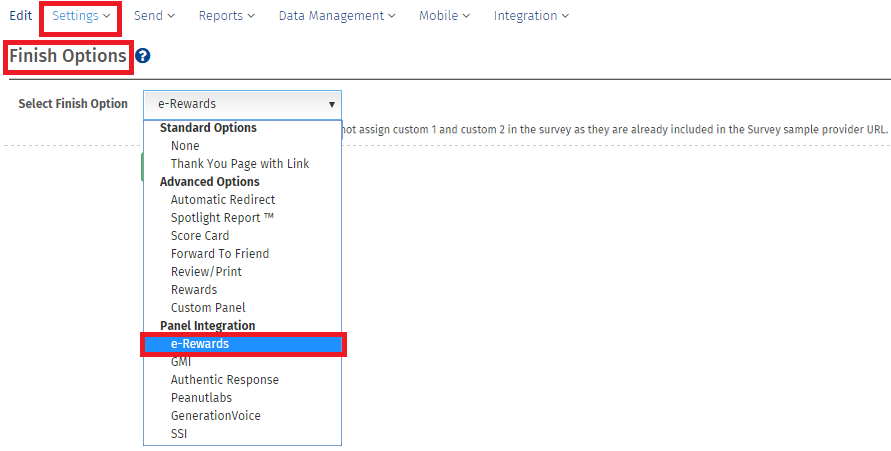The height and width of the screenshot is (451, 891).
Task: Open the Settings menu
Action: (x=81, y=16)
